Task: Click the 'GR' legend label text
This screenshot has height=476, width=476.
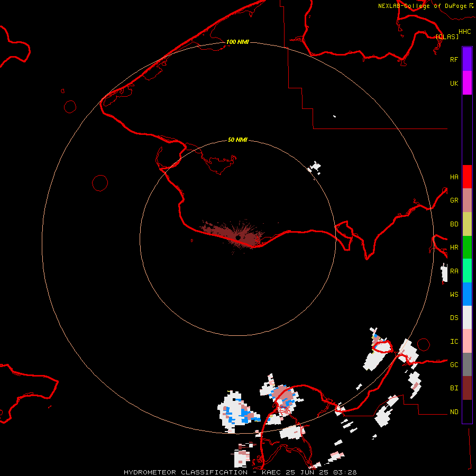Action: pyautogui.click(x=454, y=200)
